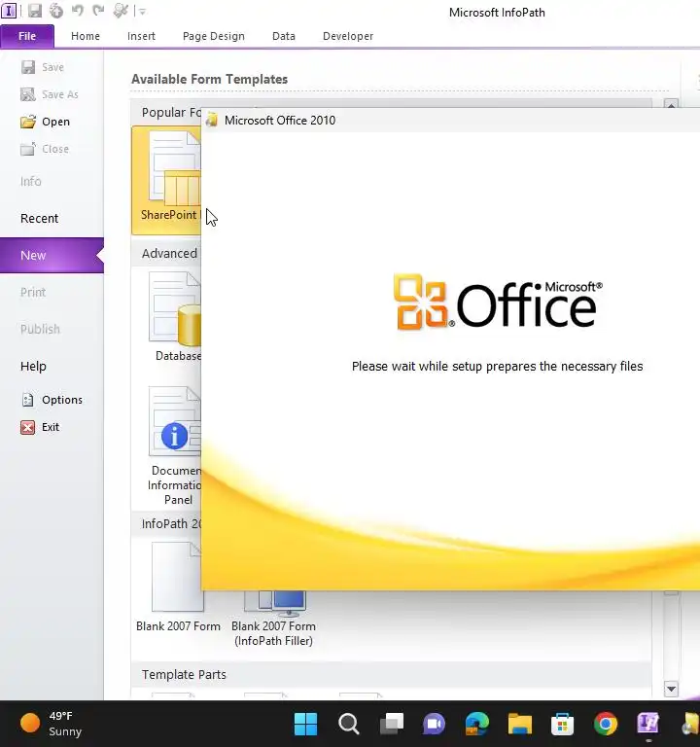
Task: Click the template list scroll down arrow
Action: [671, 689]
